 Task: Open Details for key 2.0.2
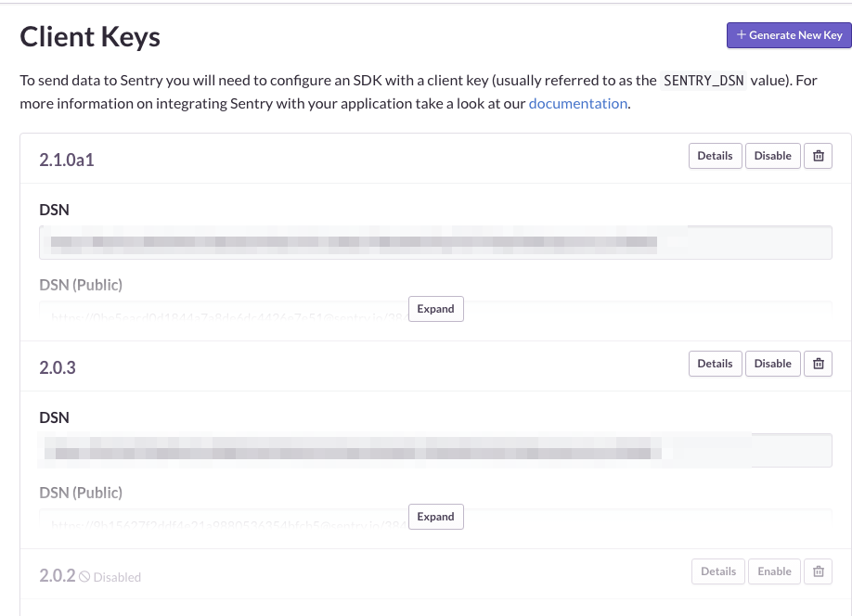pos(717,571)
